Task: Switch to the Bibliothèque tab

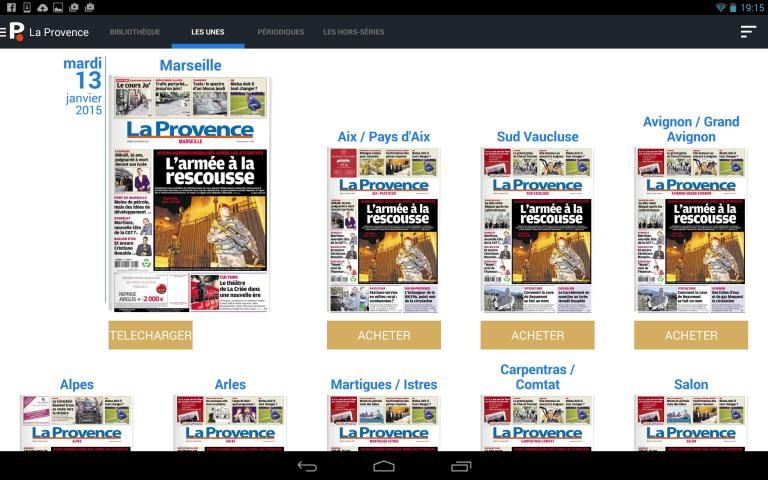Action: point(135,32)
